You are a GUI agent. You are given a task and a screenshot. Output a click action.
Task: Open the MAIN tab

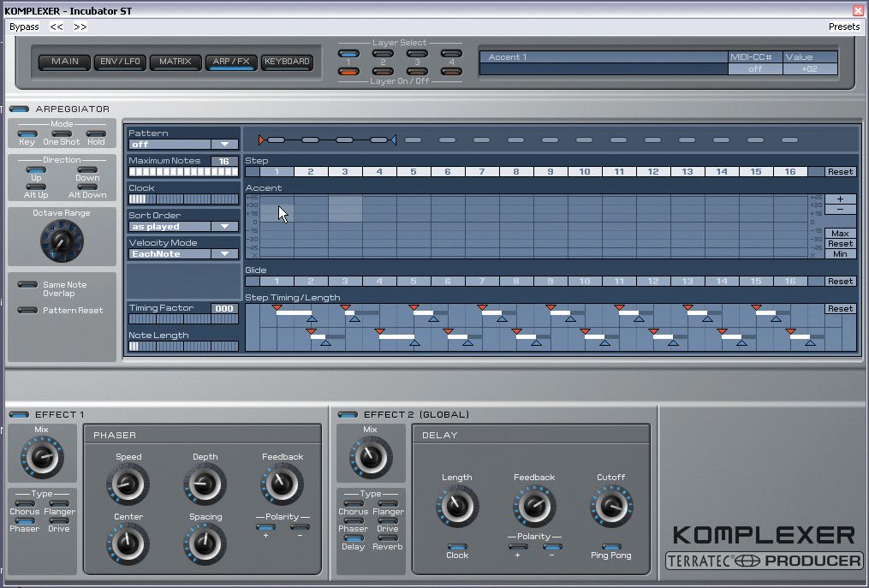coord(65,62)
